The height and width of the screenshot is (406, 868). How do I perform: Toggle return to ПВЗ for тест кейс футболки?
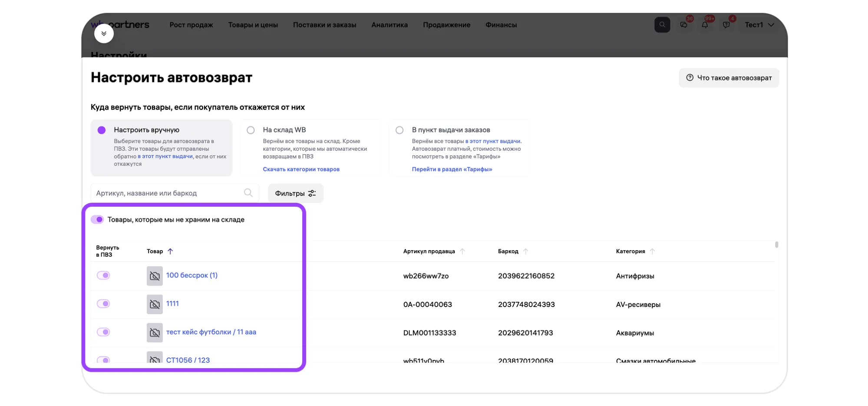point(103,332)
